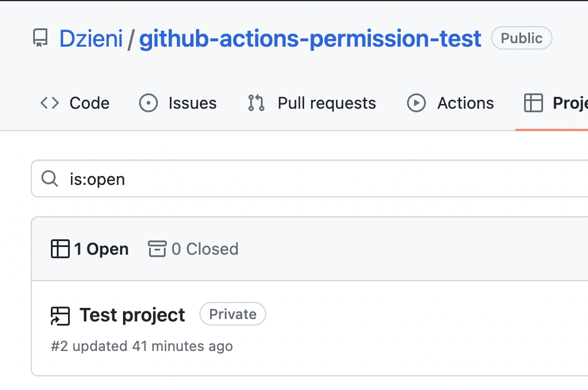The width and height of the screenshot is (588, 390).
Task: Click the search magnifier icon
Action: [x=50, y=178]
